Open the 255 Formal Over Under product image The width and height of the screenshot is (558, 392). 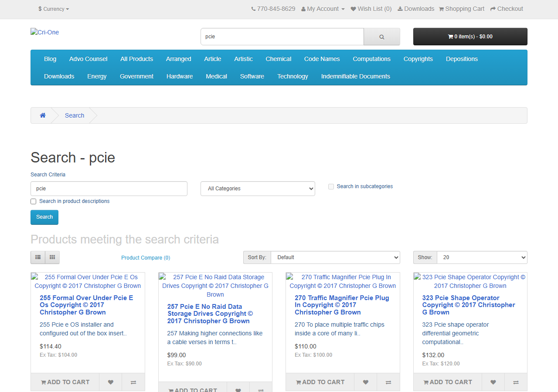pyautogui.click(x=88, y=281)
